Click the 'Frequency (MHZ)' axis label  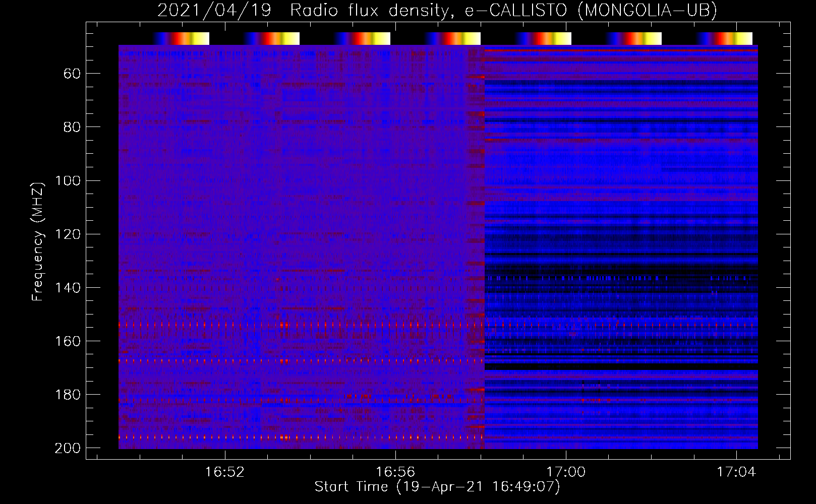coord(38,241)
